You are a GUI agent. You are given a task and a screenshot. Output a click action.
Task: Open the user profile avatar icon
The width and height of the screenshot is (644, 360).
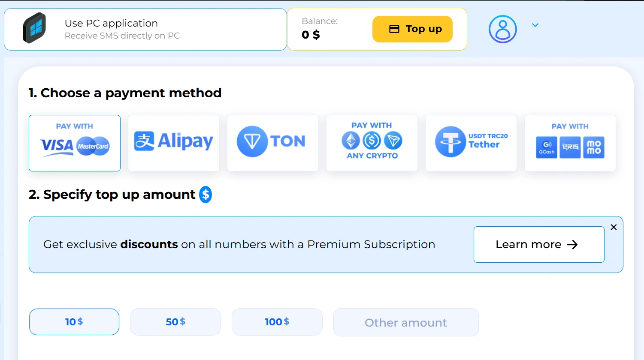click(x=502, y=29)
